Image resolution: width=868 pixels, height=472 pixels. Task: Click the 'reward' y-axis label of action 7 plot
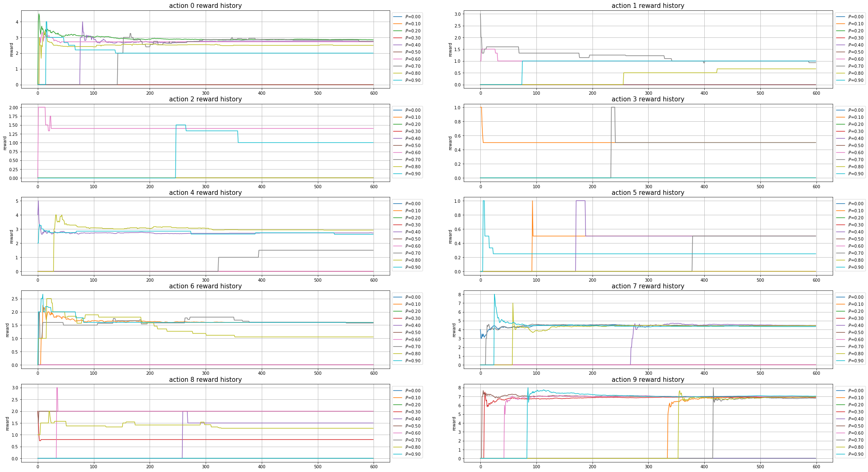tap(454, 330)
